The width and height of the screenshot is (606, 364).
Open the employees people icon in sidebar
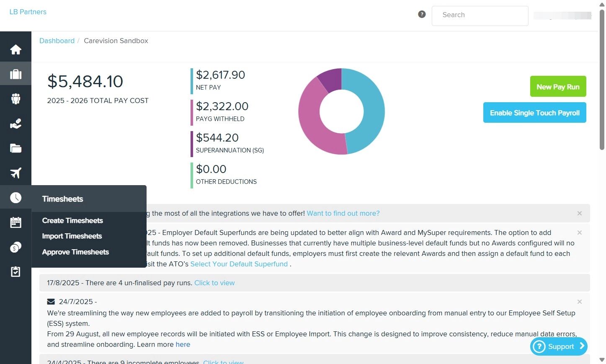(x=15, y=99)
